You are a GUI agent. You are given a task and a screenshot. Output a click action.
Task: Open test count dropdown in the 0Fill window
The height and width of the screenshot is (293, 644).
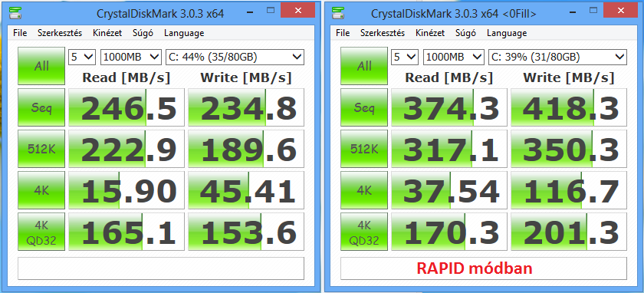point(405,57)
